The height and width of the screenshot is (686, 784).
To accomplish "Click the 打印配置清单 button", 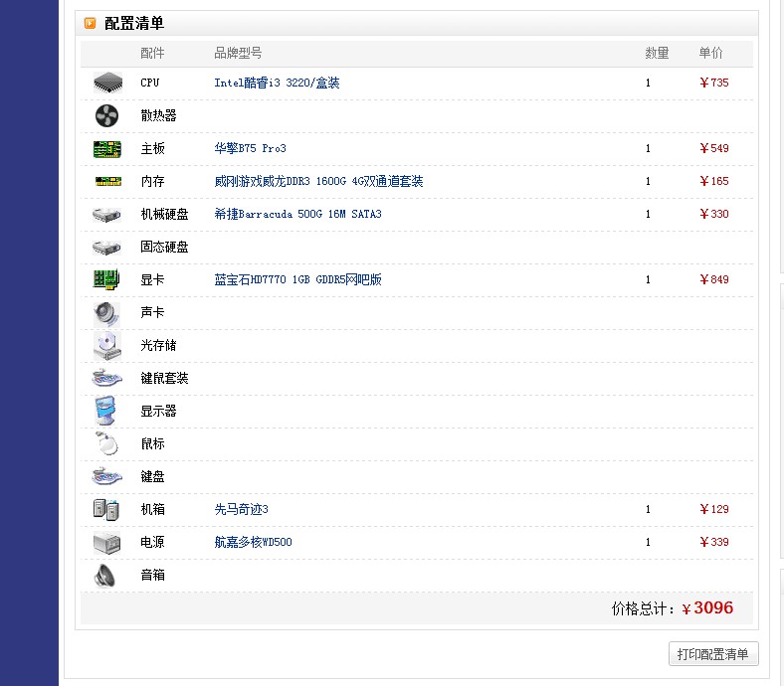I will click(x=713, y=654).
